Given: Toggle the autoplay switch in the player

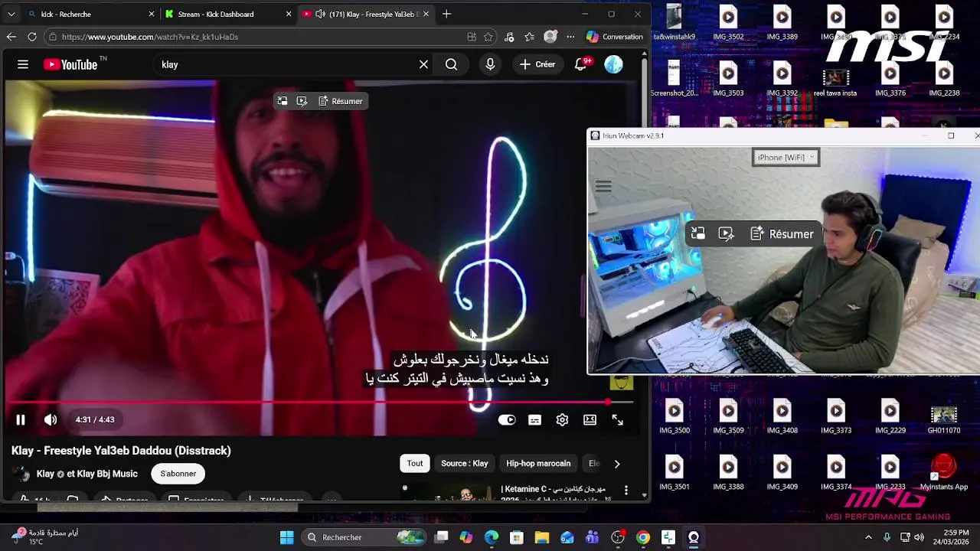Looking at the screenshot, I should pyautogui.click(x=507, y=419).
